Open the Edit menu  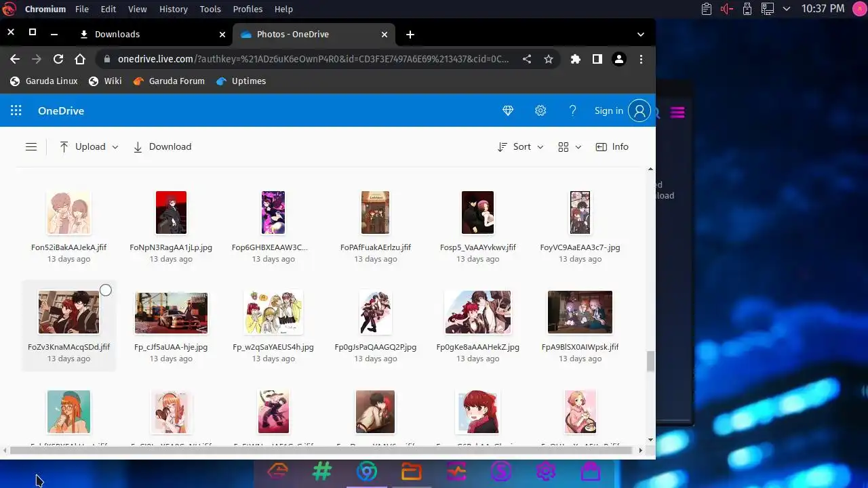click(x=108, y=9)
